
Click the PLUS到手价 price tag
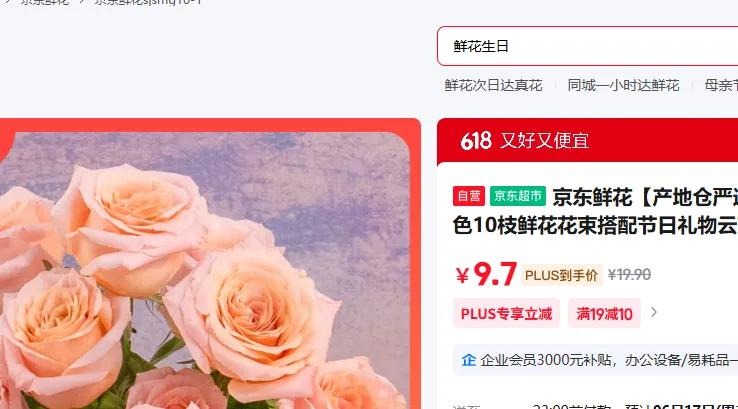(561, 275)
